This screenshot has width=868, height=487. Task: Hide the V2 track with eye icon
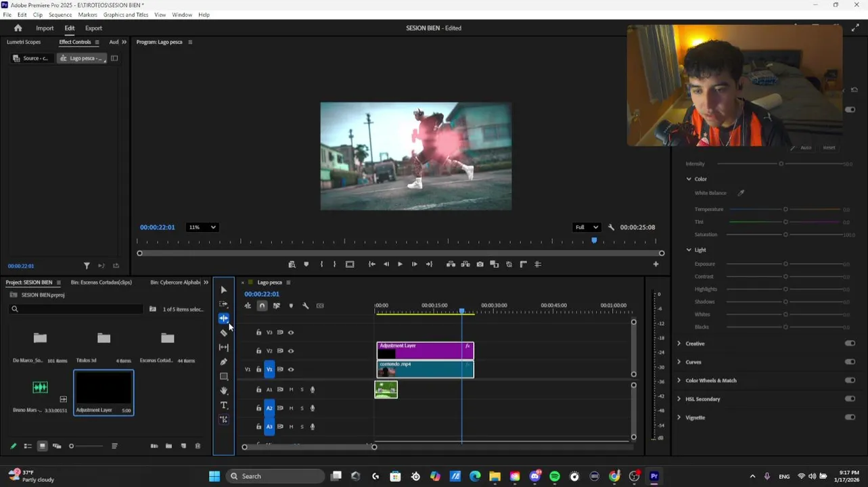coord(291,351)
